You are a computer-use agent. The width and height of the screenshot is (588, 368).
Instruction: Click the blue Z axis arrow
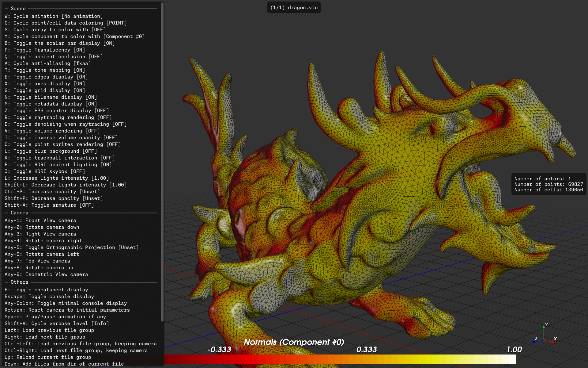click(534, 341)
